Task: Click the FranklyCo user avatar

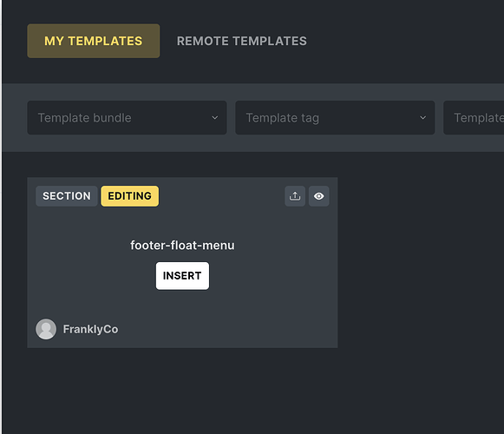Action: [x=46, y=329]
